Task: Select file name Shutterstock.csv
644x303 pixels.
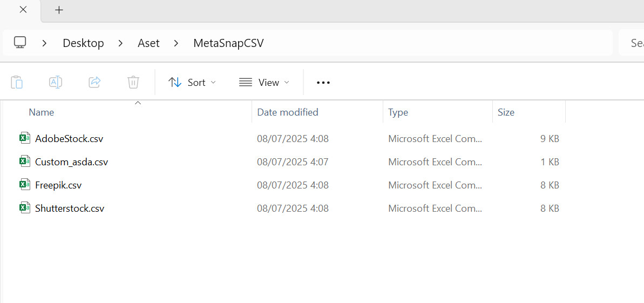Action: [70, 208]
